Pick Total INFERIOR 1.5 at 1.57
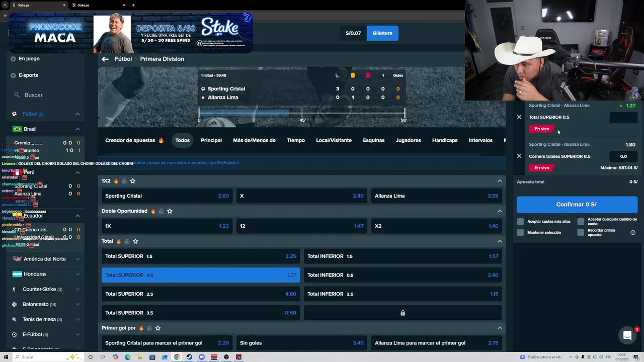The image size is (644, 362). (403, 256)
